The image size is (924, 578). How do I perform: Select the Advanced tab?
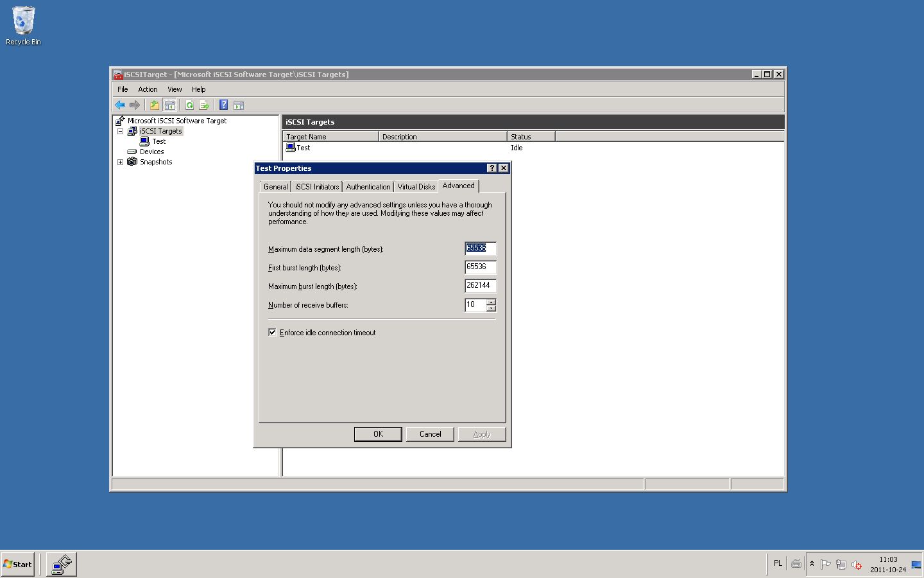pyautogui.click(x=459, y=186)
